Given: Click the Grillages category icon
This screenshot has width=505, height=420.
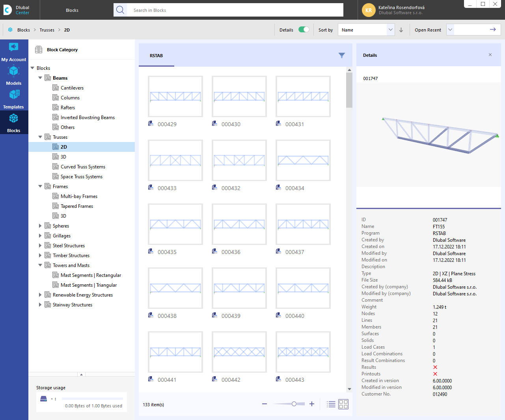Looking at the screenshot, I should pos(48,235).
